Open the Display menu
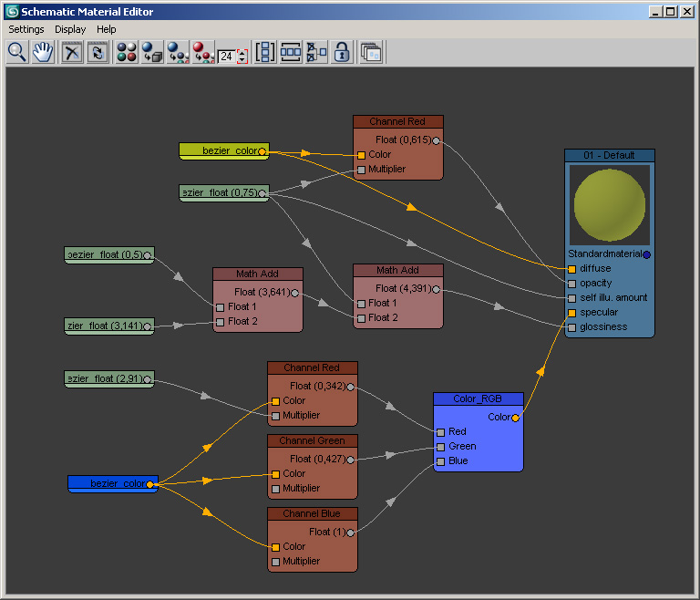The width and height of the screenshot is (700, 600). (70, 29)
